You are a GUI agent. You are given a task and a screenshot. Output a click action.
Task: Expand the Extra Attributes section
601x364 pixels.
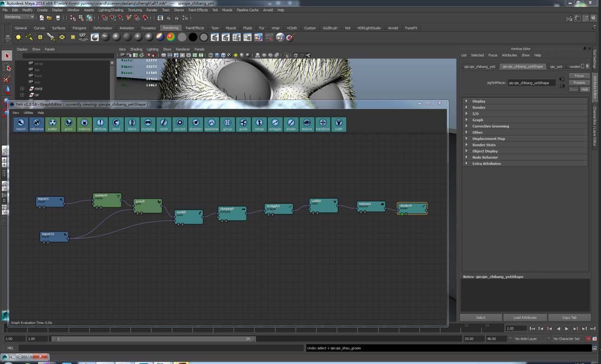tap(526, 164)
